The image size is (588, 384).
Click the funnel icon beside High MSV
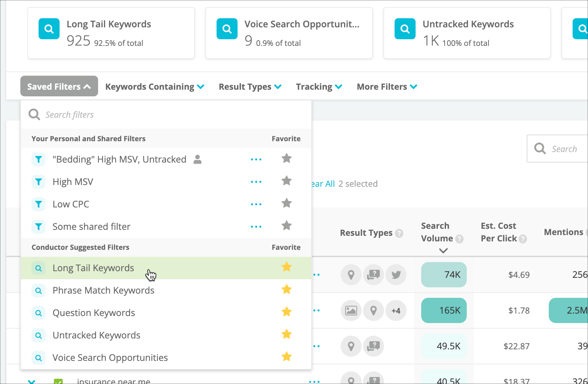coord(39,182)
